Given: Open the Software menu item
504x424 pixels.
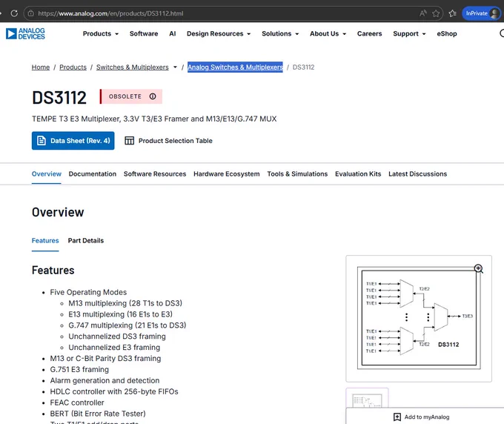Looking at the screenshot, I should pyautogui.click(x=144, y=34).
